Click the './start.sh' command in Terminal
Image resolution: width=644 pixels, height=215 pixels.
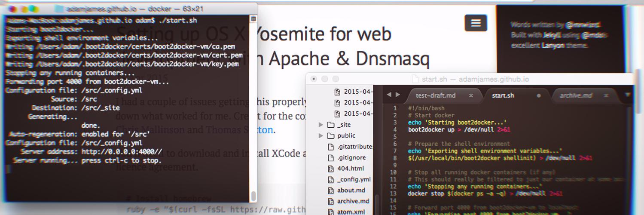coord(178,20)
